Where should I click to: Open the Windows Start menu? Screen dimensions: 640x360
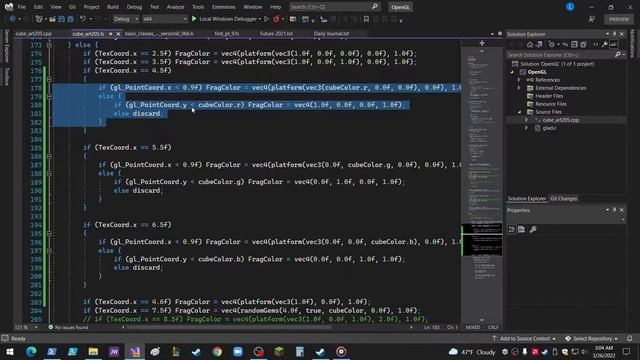(10, 351)
